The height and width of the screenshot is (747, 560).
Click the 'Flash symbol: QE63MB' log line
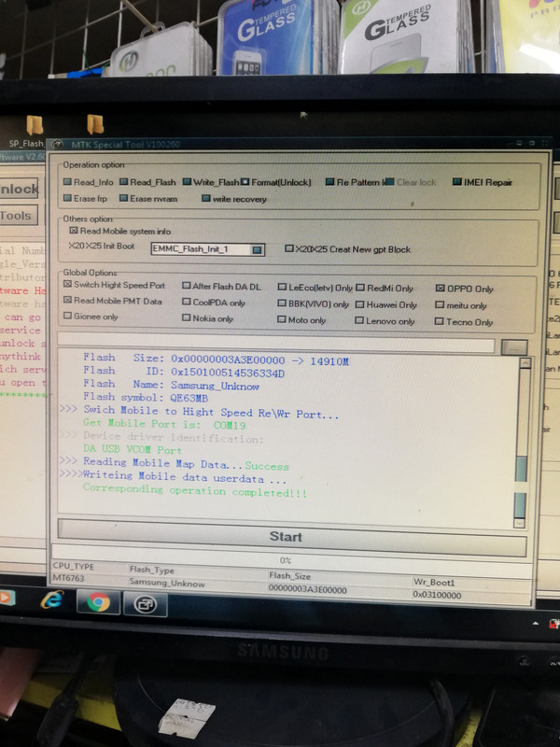point(146,397)
